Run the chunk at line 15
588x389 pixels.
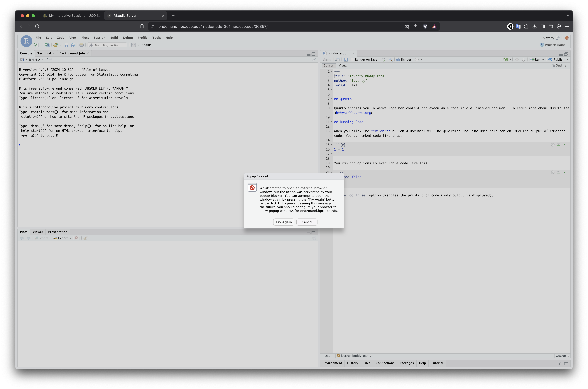tap(564, 145)
